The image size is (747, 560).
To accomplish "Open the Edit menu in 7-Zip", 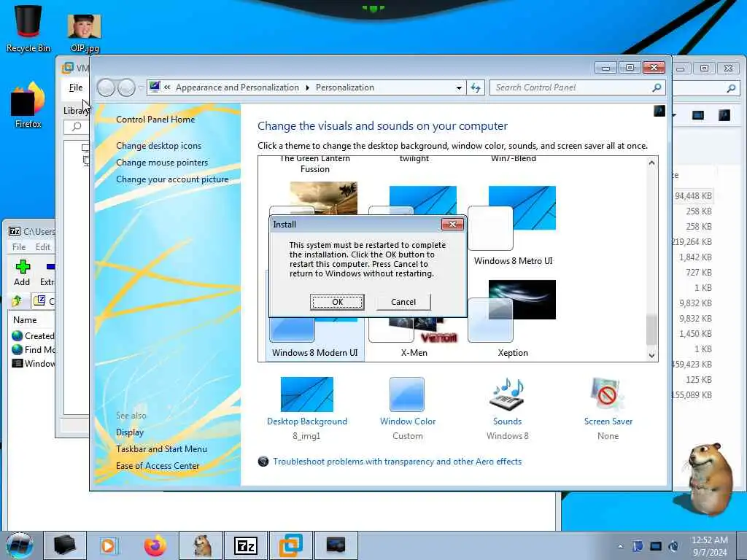I will click(42, 246).
